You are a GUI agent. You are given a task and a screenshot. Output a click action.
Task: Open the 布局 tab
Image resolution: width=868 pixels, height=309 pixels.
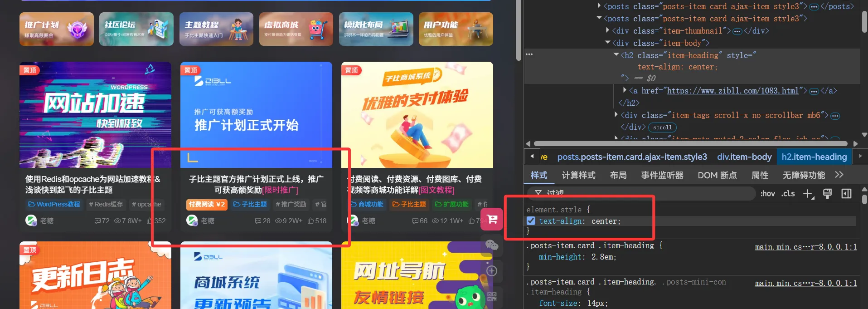(x=618, y=175)
